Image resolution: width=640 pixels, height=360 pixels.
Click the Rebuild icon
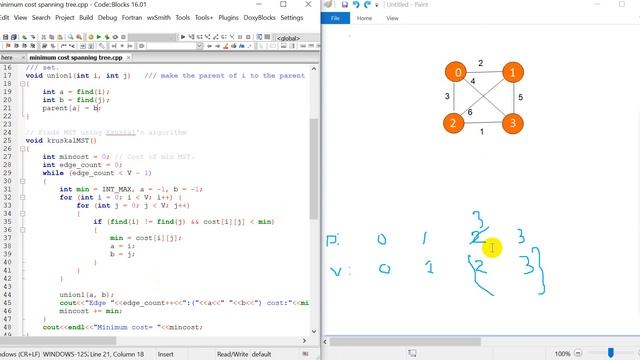pyautogui.click(x=115, y=37)
